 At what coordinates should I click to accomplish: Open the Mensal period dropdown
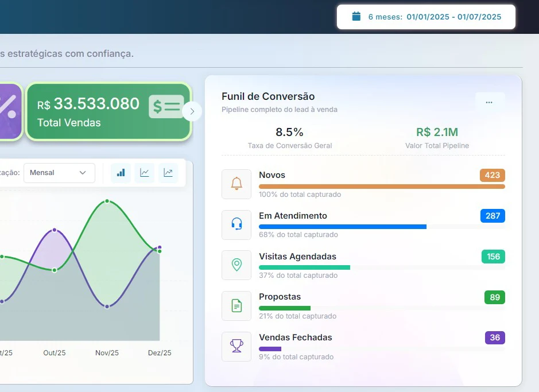point(59,173)
